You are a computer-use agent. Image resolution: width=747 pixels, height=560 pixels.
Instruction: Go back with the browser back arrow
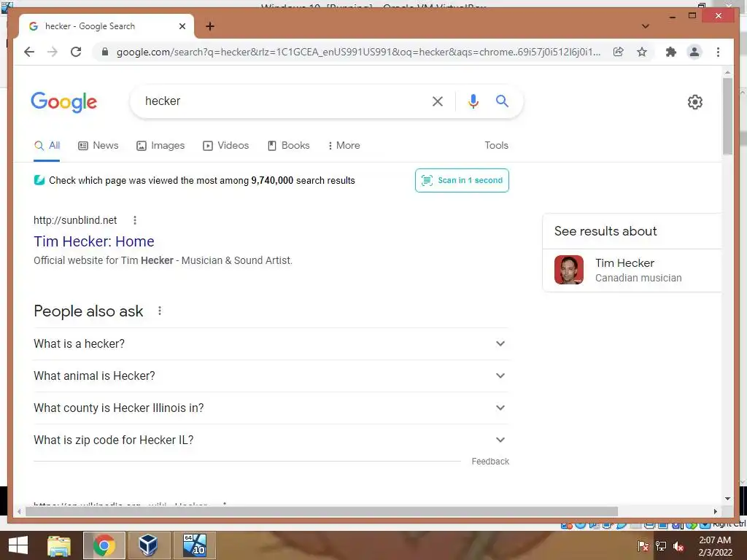click(29, 52)
